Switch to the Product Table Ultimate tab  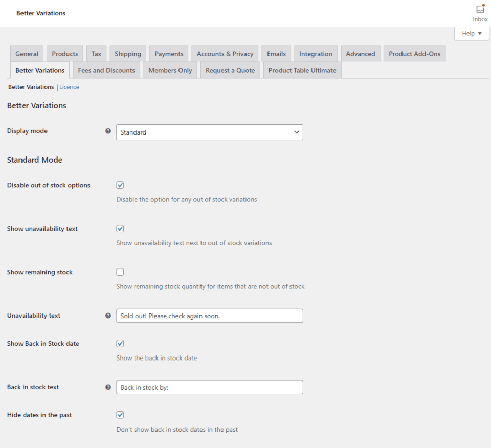coord(302,70)
